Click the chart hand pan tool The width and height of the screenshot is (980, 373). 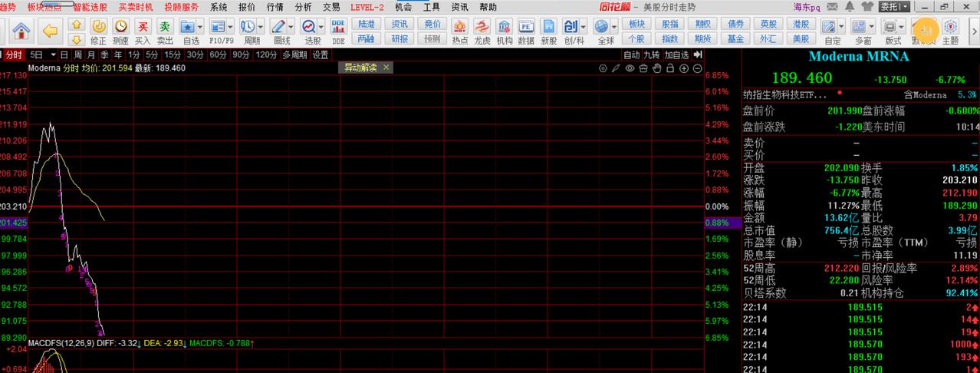coord(656,68)
